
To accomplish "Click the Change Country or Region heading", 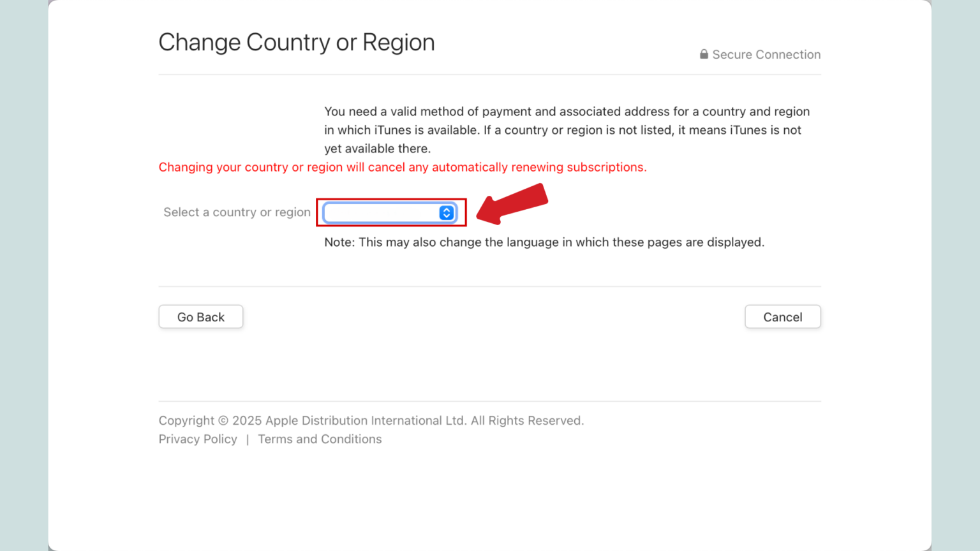I will click(x=297, y=42).
